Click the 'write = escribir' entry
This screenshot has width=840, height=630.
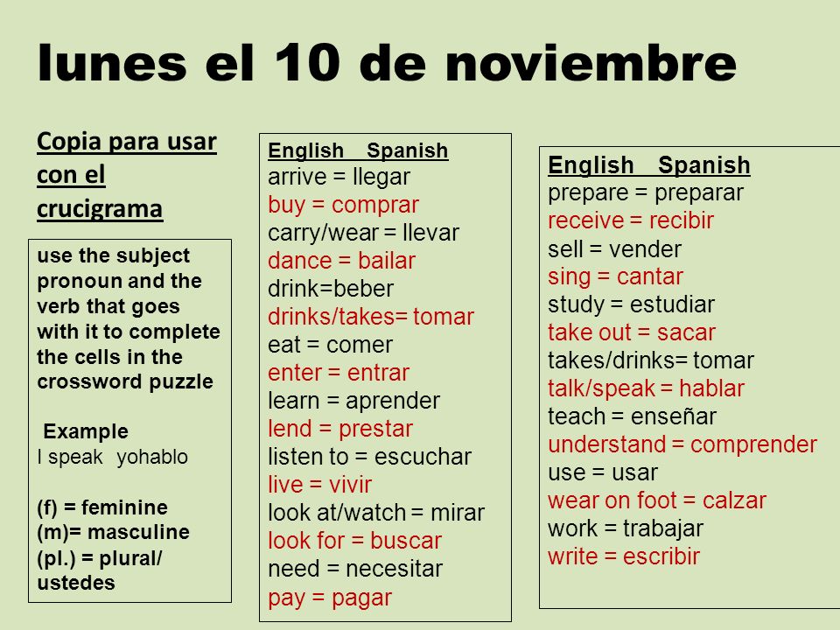coord(624,556)
